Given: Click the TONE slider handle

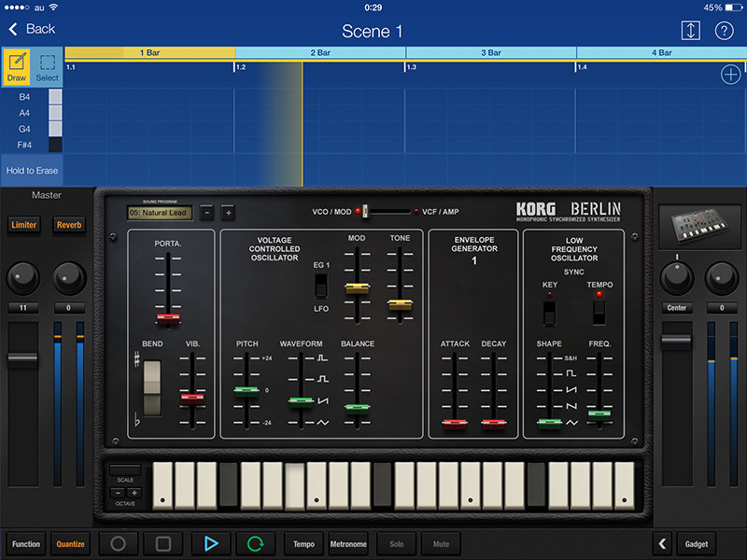Looking at the screenshot, I should pyautogui.click(x=400, y=304).
